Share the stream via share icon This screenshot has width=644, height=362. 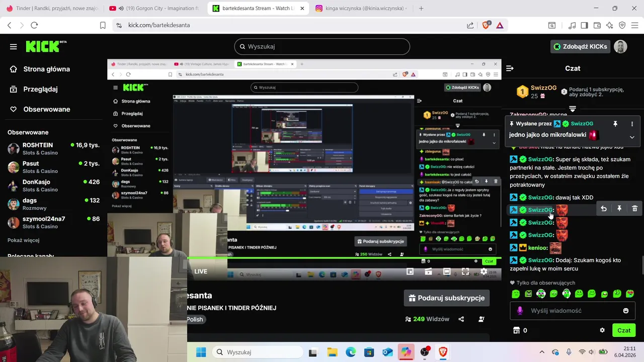[461, 319]
